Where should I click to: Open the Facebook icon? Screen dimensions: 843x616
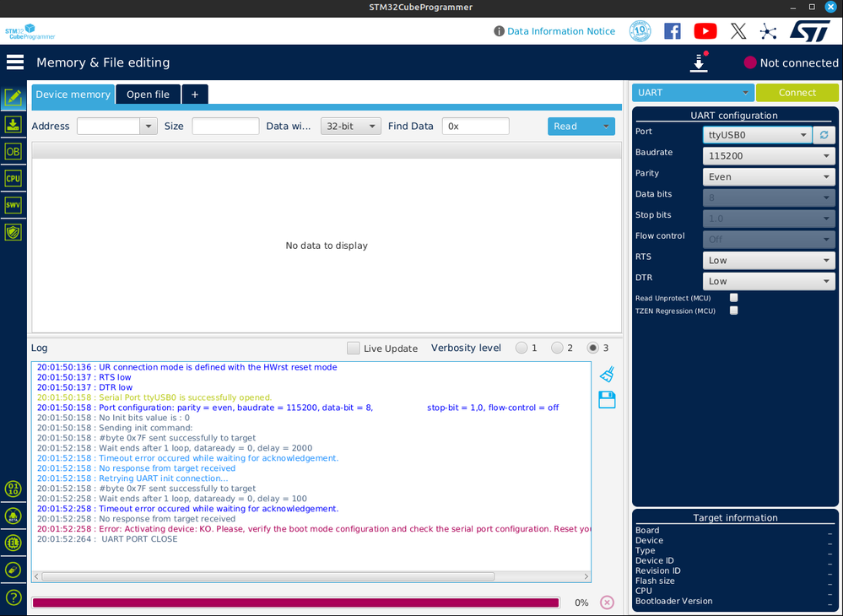[x=672, y=31]
